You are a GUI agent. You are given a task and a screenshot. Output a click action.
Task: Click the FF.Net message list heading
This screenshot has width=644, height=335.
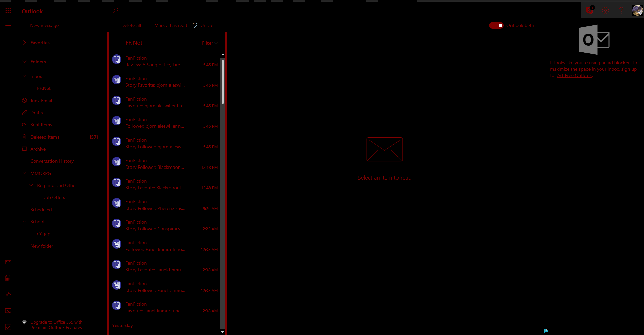[134, 43]
